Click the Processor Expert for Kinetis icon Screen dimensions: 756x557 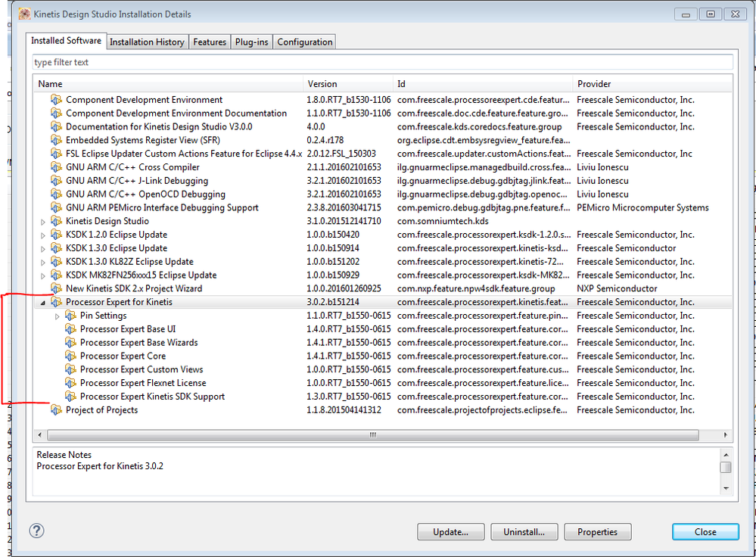[57, 303]
